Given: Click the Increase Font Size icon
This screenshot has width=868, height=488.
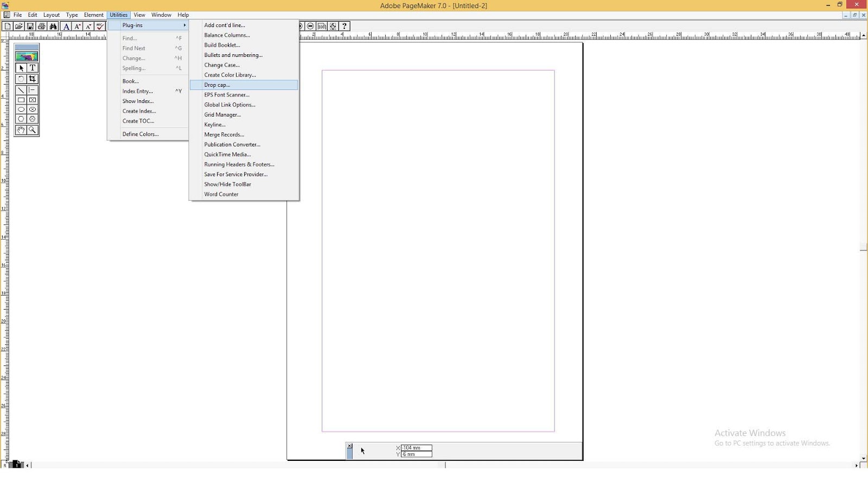Looking at the screenshot, I should (78, 26).
